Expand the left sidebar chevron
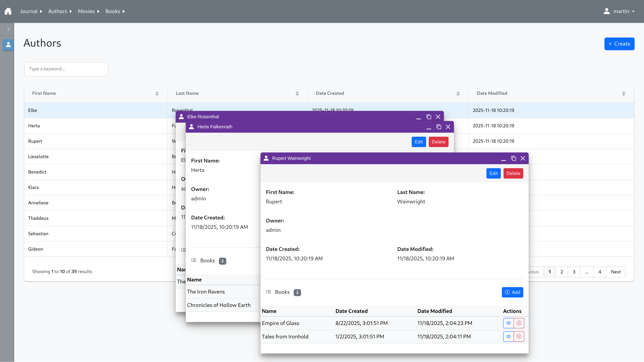644x362 pixels. coord(8,29)
